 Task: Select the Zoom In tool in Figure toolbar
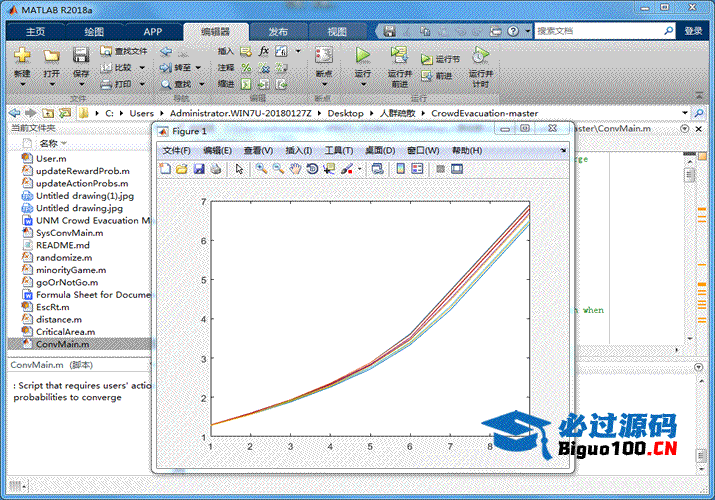pyautogui.click(x=261, y=169)
